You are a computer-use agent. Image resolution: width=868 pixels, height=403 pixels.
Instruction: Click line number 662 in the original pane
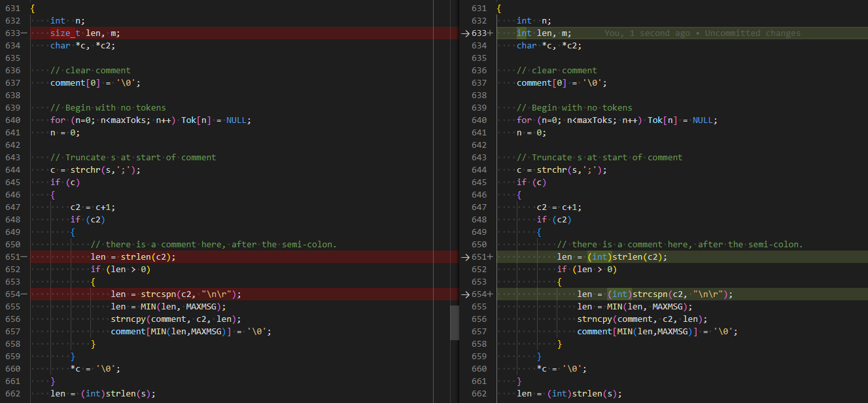tap(12, 394)
